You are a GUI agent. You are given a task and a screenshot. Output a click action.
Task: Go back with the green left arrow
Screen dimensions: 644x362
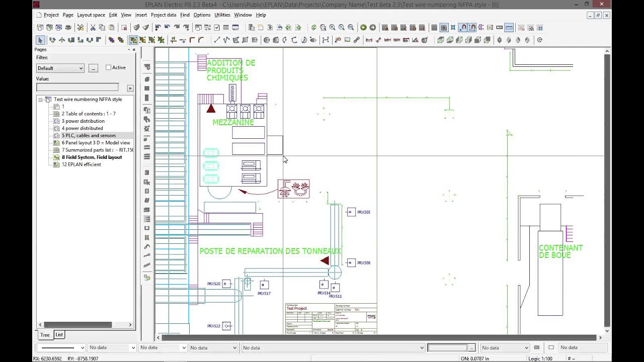point(363,28)
